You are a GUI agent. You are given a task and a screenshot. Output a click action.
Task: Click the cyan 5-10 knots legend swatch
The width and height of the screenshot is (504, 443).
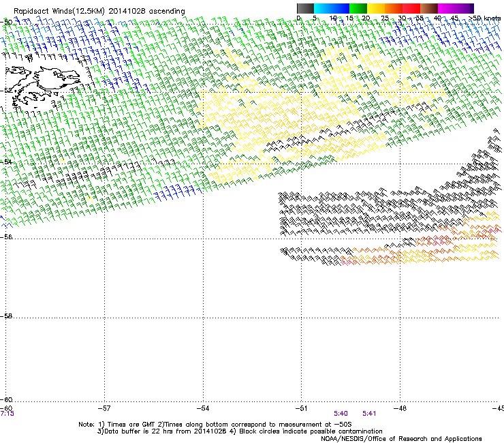click(323, 8)
